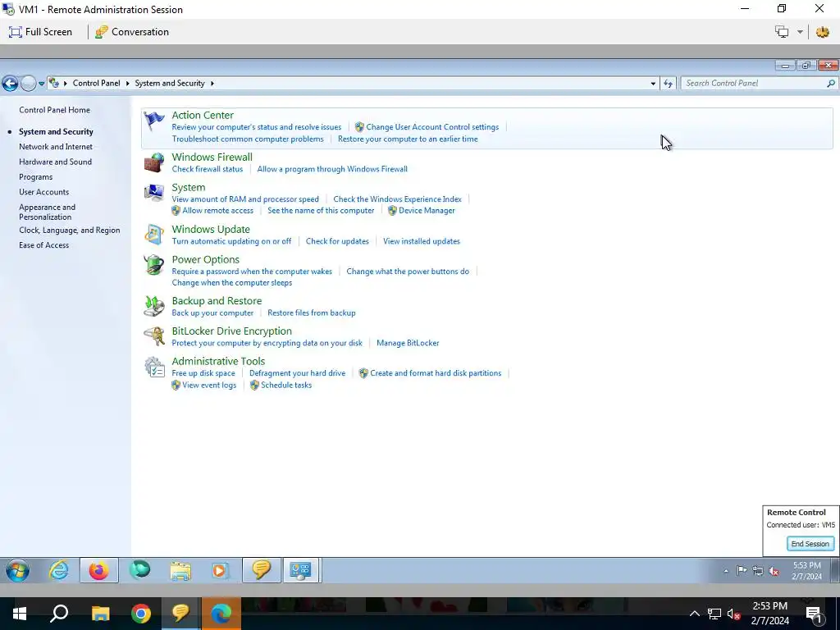Expand arrow after System and Security breadcrumb
Screen dimensions: 840x630
click(212, 83)
